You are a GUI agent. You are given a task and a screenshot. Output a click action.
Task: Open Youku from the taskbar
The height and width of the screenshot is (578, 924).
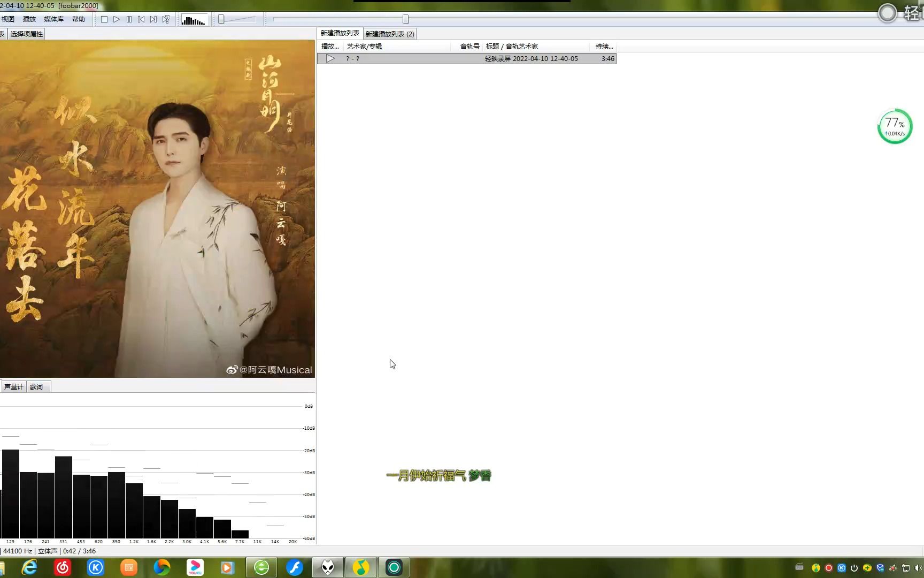[195, 567]
